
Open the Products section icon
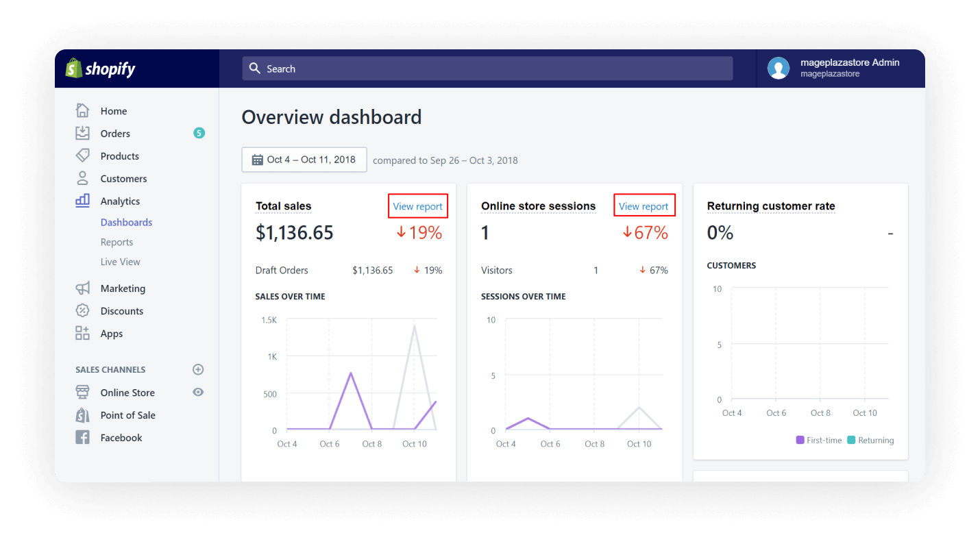tap(82, 156)
